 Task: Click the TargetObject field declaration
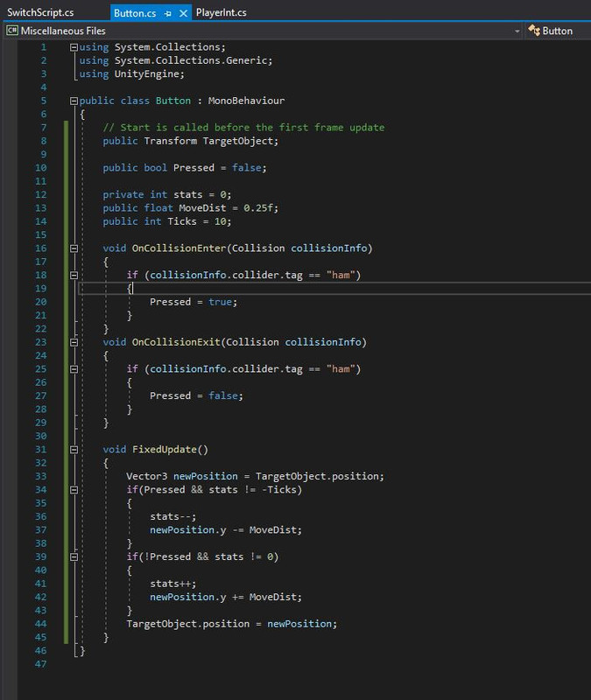[x=191, y=141]
